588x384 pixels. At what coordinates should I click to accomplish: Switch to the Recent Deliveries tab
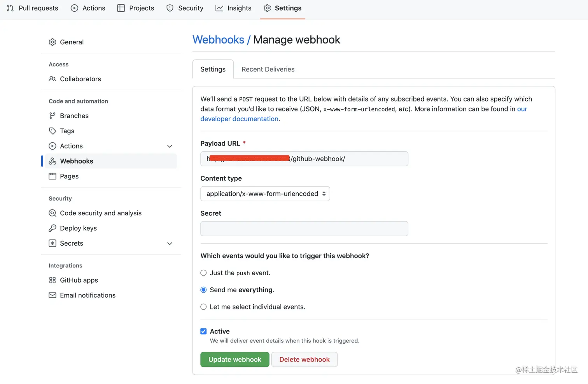coord(268,69)
